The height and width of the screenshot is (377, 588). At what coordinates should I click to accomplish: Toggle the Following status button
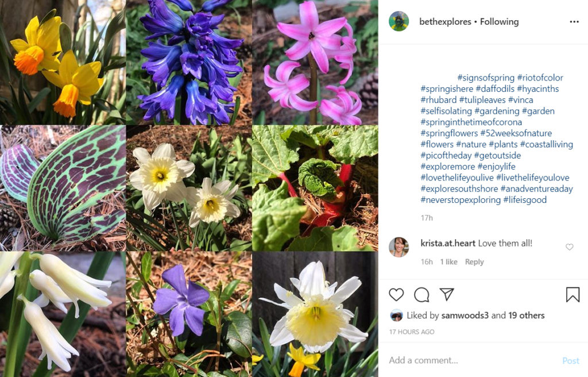(x=499, y=22)
